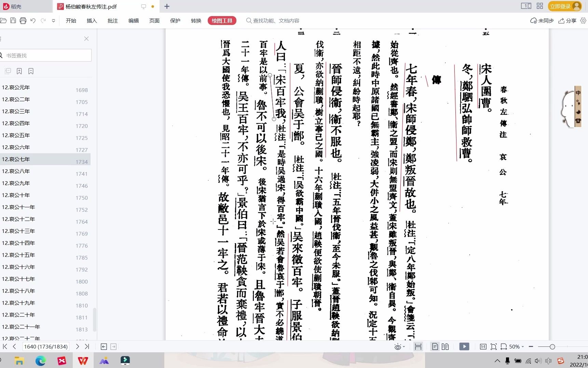Open the 编辑 menu tab
Viewport: 588px width, 368px height.
coord(134,21)
